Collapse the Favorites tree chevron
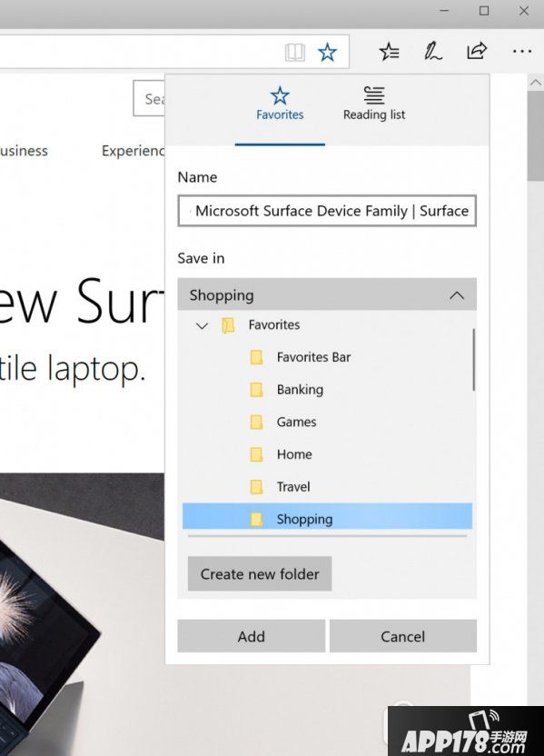The width and height of the screenshot is (544, 756). click(x=202, y=326)
